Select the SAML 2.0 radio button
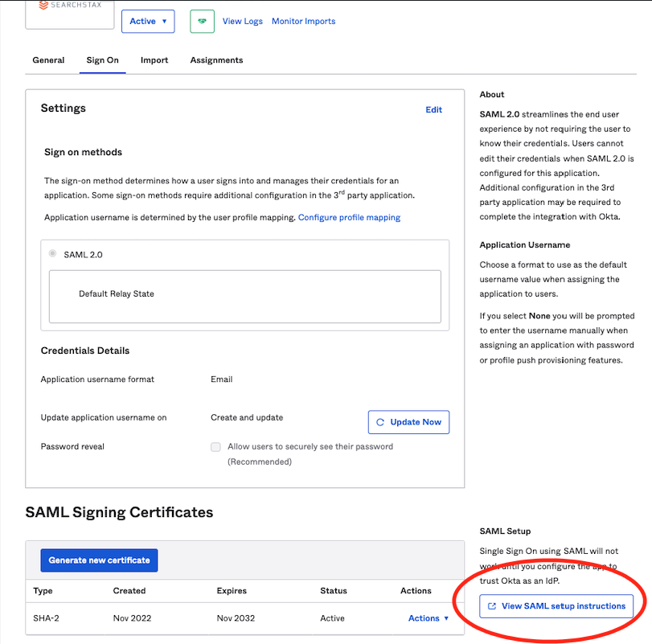652x644 pixels. click(x=52, y=253)
